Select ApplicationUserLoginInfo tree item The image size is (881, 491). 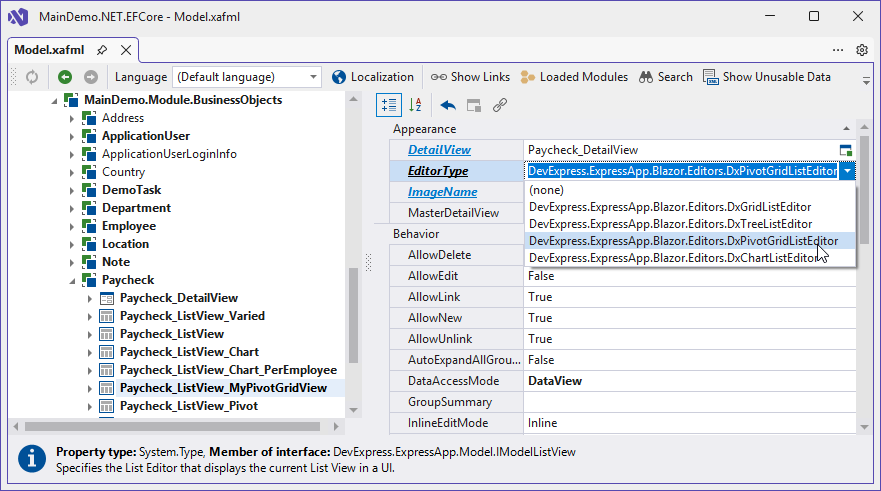pyautogui.click(x=169, y=154)
